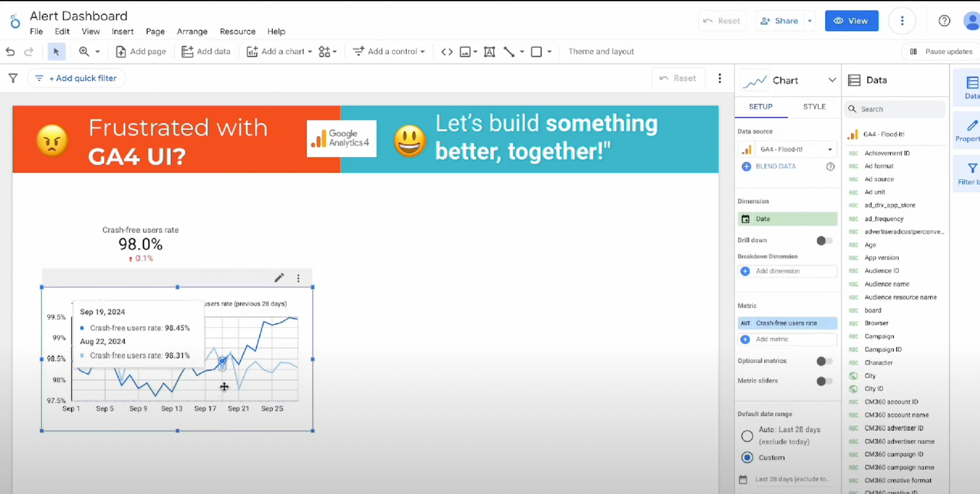
Task: Toggle the Drill down switch
Action: point(824,240)
